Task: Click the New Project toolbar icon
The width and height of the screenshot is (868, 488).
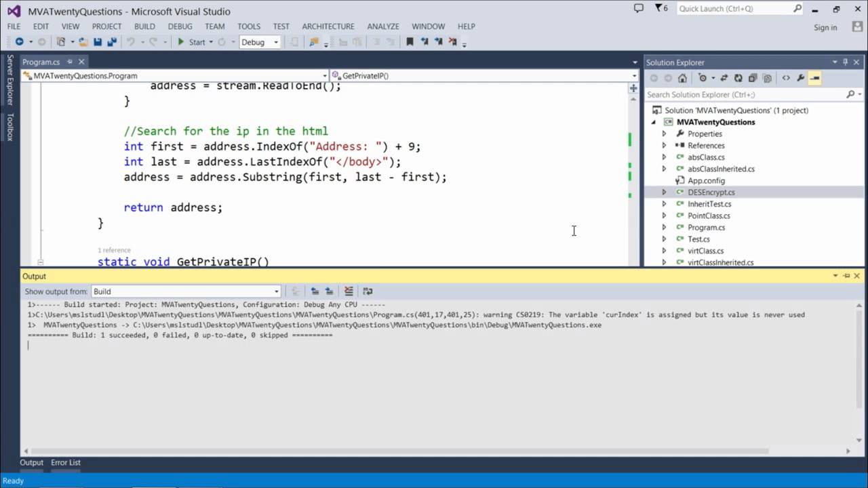Action: click(x=62, y=42)
